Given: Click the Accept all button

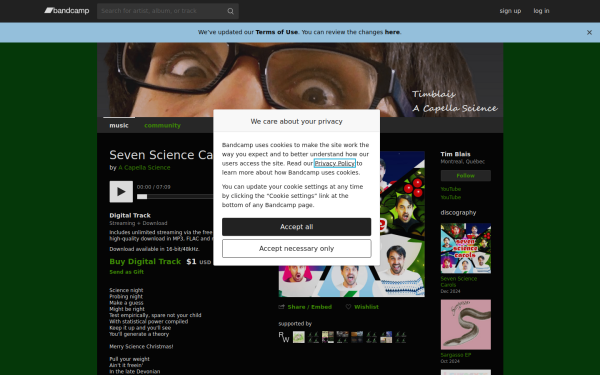Looking at the screenshot, I should [x=297, y=227].
